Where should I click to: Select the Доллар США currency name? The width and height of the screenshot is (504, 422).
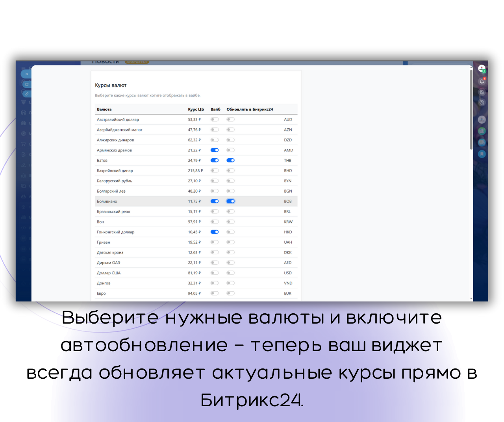(x=109, y=273)
